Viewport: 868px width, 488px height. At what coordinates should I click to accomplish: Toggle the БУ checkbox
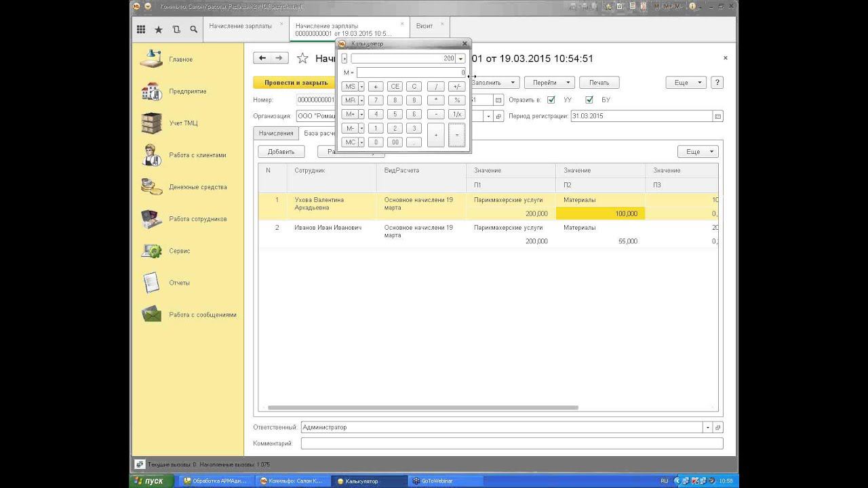click(589, 100)
